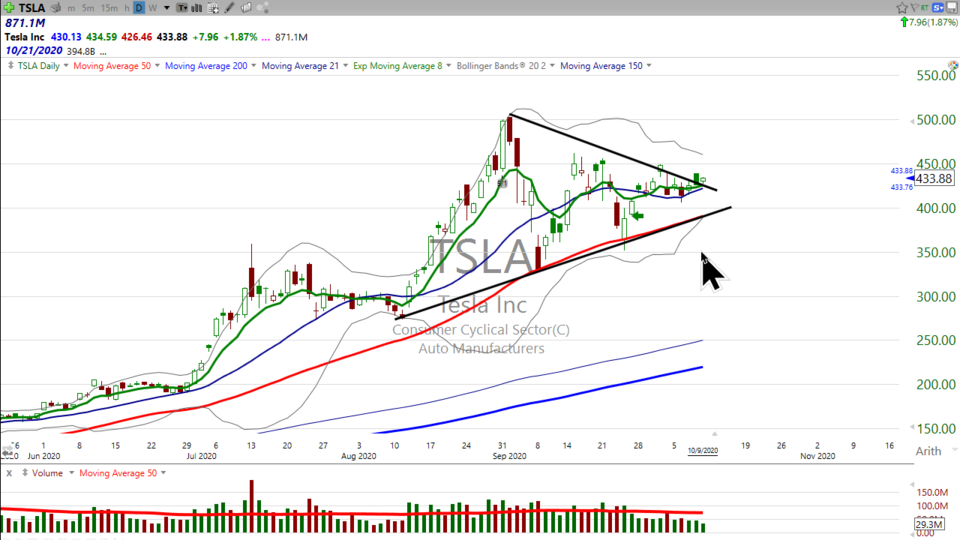Click the 'Moving Average 200' legend label
Image resolution: width=960 pixels, height=540 pixels.
click(206, 66)
